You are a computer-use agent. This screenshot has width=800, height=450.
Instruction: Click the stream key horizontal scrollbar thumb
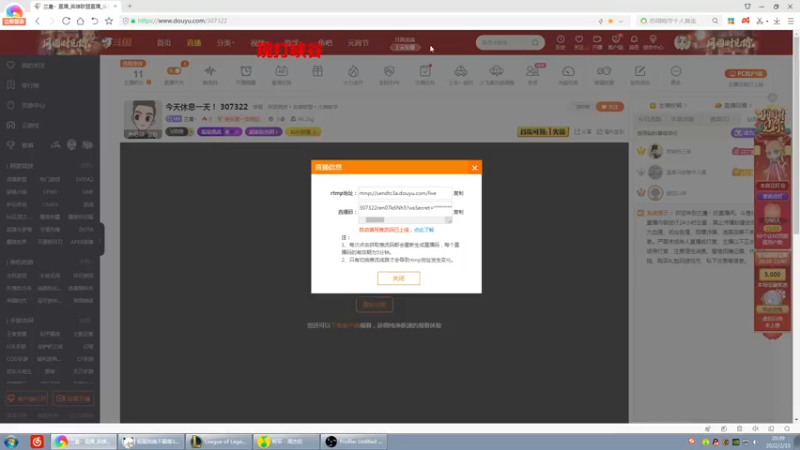[x=374, y=220]
